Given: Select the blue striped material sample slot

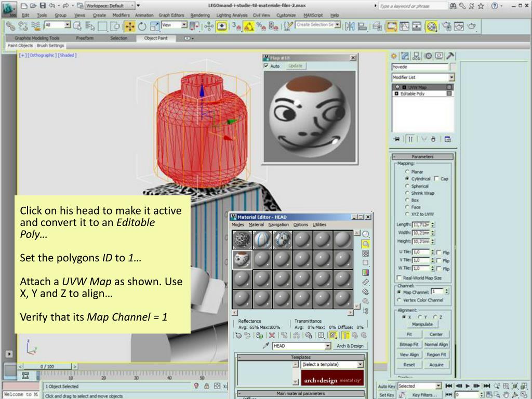Looking at the screenshot, I should 262,240.
